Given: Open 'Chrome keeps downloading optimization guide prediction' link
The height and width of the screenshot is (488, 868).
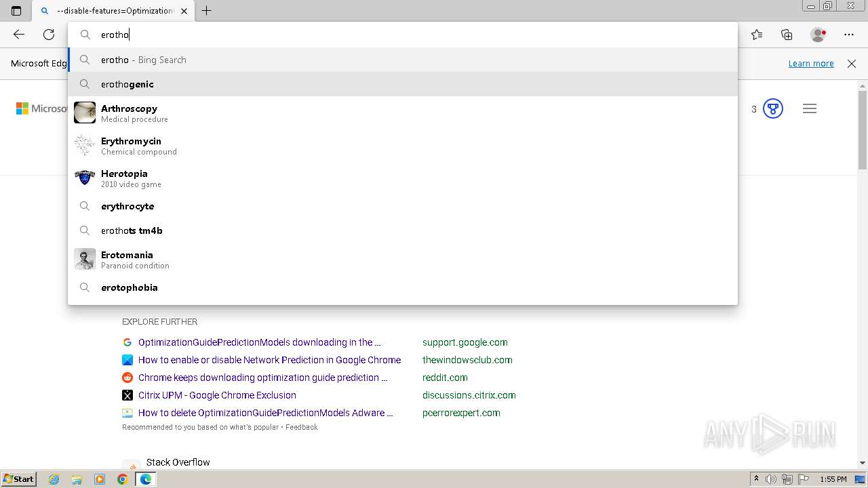Looking at the screenshot, I should pyautogui.click(x=263, y=378).
